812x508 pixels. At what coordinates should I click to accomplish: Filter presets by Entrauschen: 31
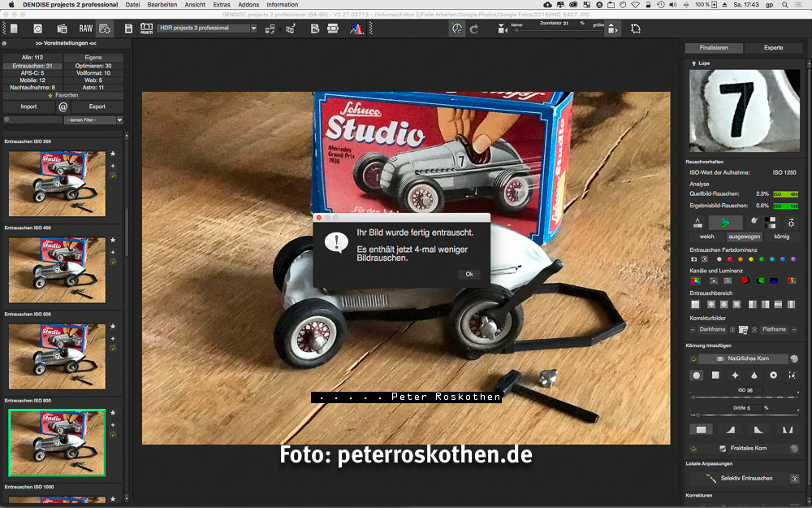[x=32, y=66]
